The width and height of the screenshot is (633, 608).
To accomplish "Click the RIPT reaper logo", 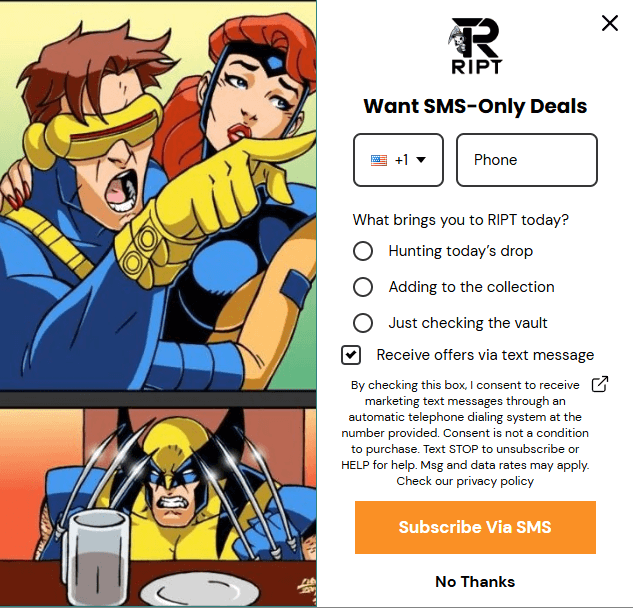I will 476,46.
